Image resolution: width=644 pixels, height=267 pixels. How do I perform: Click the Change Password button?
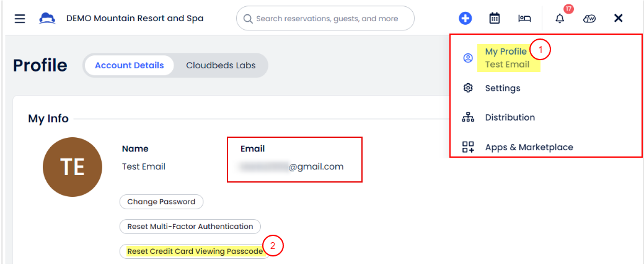161,202
